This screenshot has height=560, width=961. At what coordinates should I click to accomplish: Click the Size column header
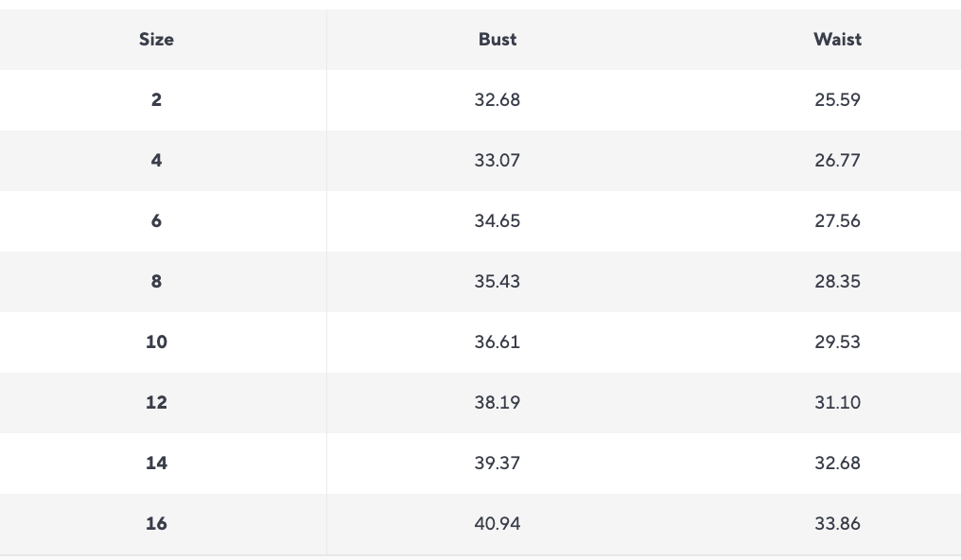coord(156,40)
